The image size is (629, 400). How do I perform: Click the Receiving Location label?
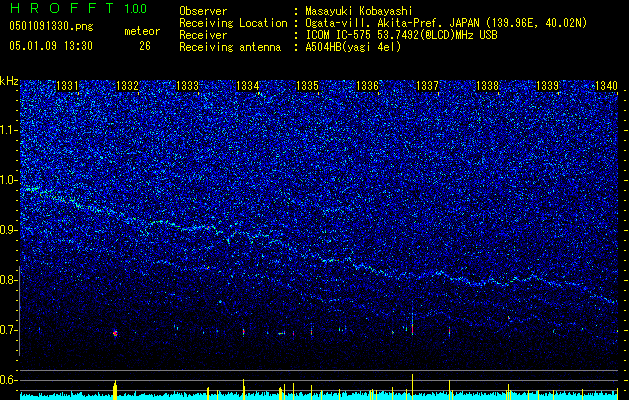[233, 23]
